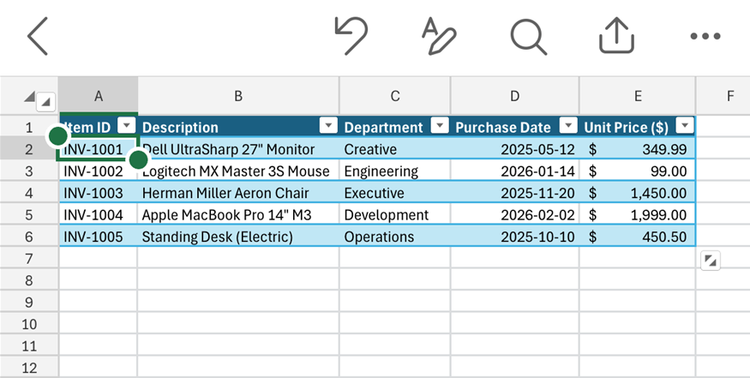The width and height of the screenshot is (750, 378).
Task: Tap the bottom-right green selection handle
Action: point(138,159)
